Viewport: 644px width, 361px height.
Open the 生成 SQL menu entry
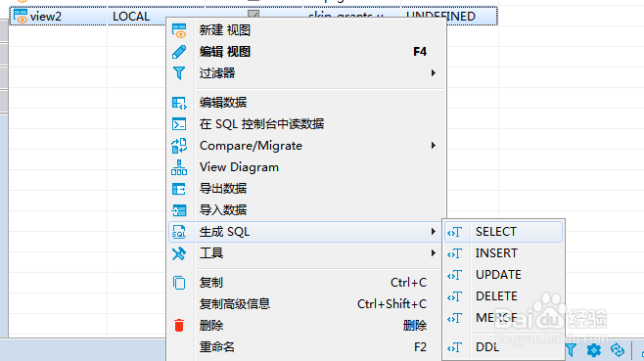pyautogui.click(x=306, y=232)
